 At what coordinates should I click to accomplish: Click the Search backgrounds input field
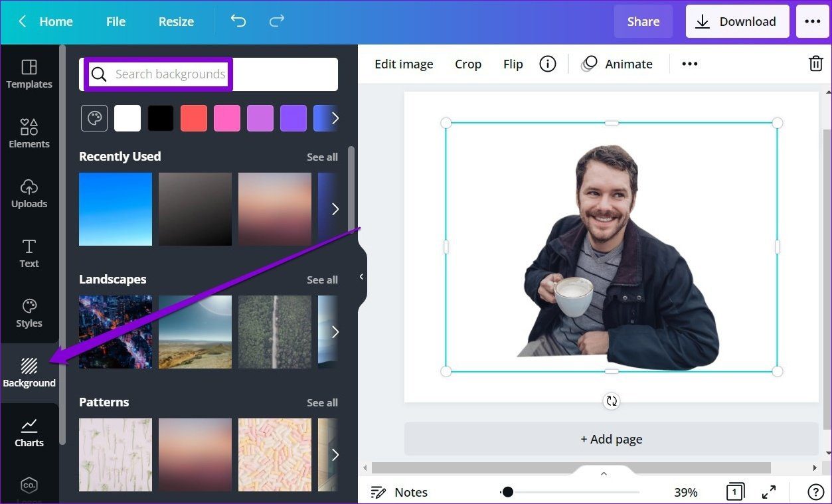(x=208, y=74)
